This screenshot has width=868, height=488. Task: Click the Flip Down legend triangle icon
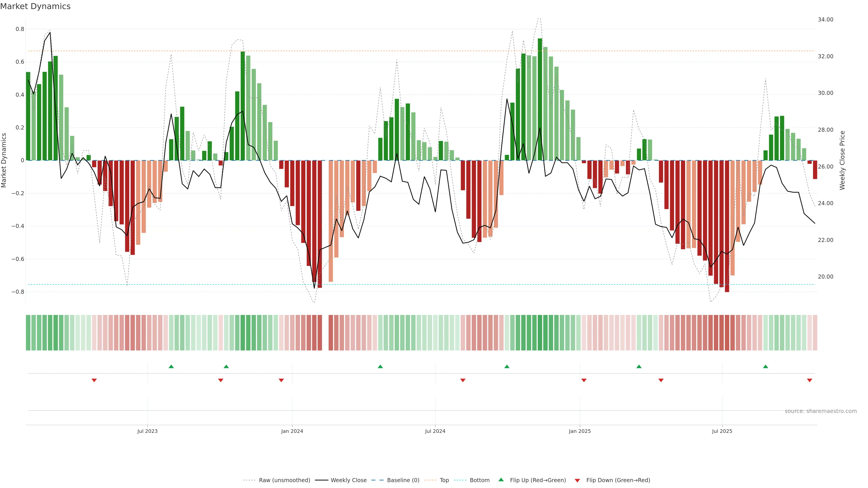pos(577,480)
